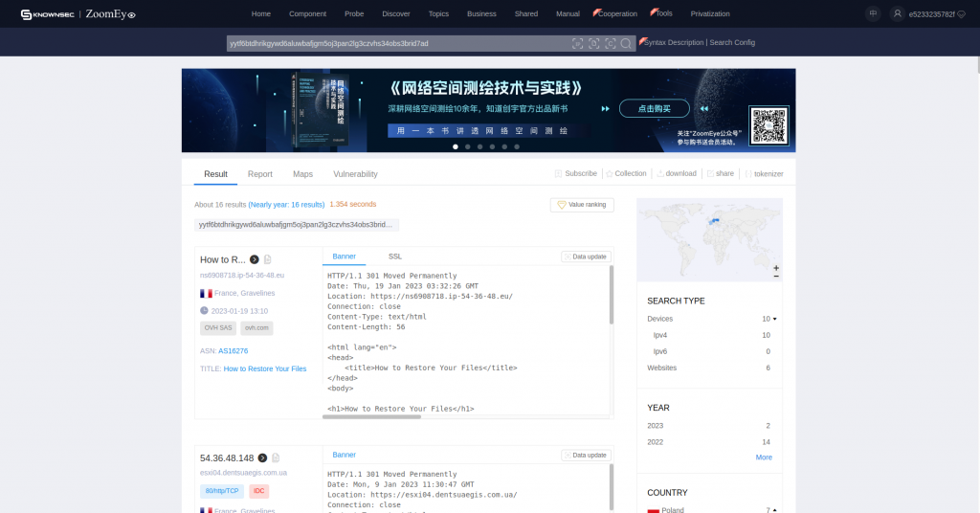Select the third carousel dot on banner
980x513 pixels.
[x=480, y=146]
